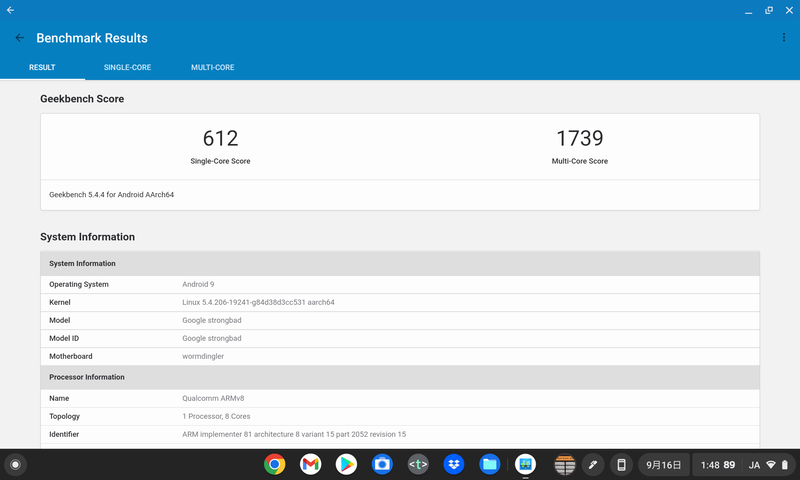Open Dropbox from the shelf
The image size is (800, 480).
pyautogui.click(x=454, y=465)
